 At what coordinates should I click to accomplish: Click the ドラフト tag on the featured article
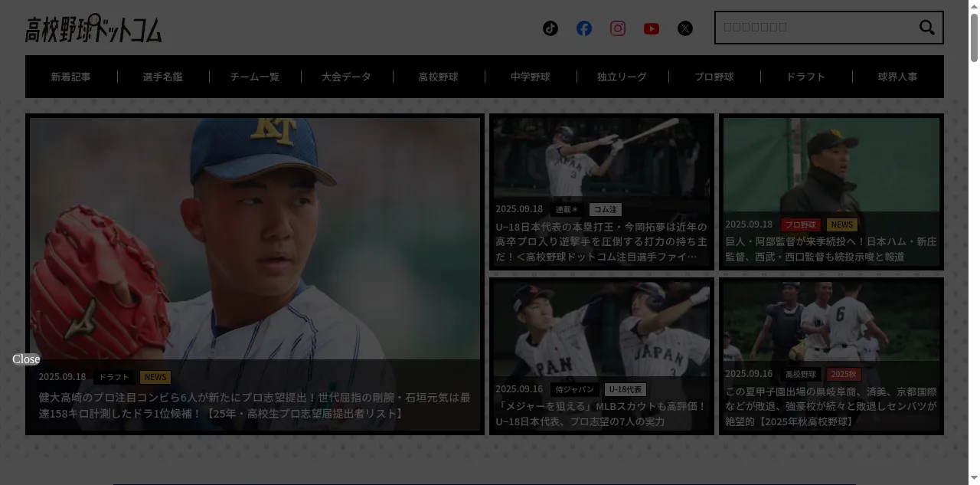click(x=114, y=377)
